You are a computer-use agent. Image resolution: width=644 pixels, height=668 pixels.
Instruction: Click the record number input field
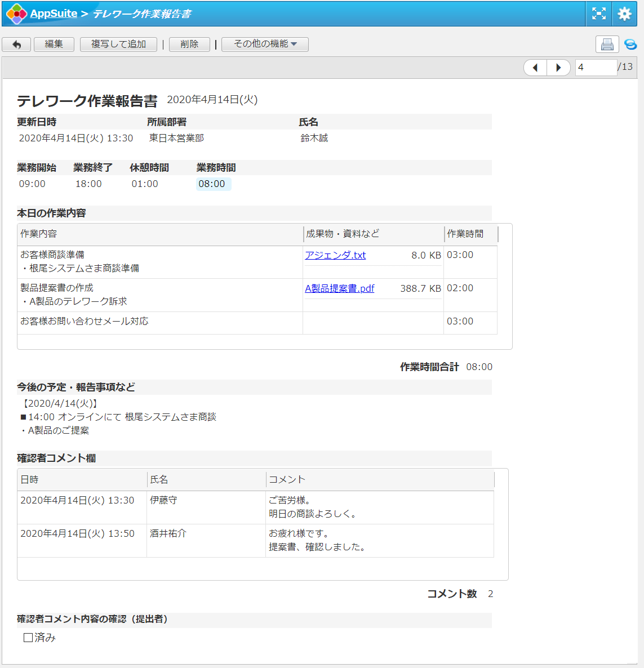click(596, 68)
